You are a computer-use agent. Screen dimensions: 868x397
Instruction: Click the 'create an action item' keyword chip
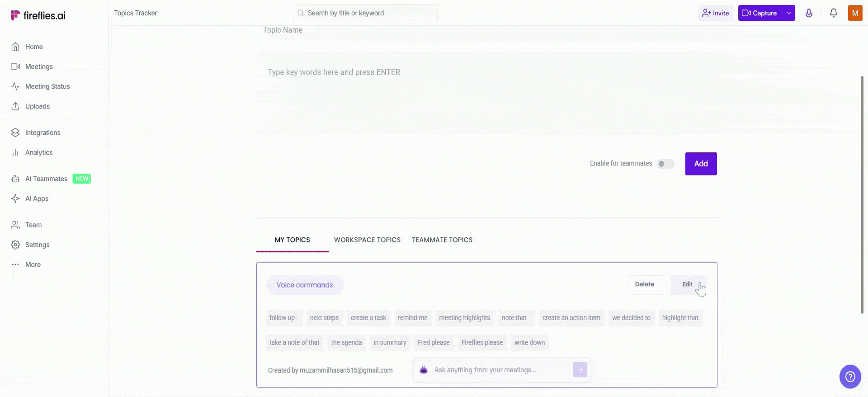[x=571, y=318]
